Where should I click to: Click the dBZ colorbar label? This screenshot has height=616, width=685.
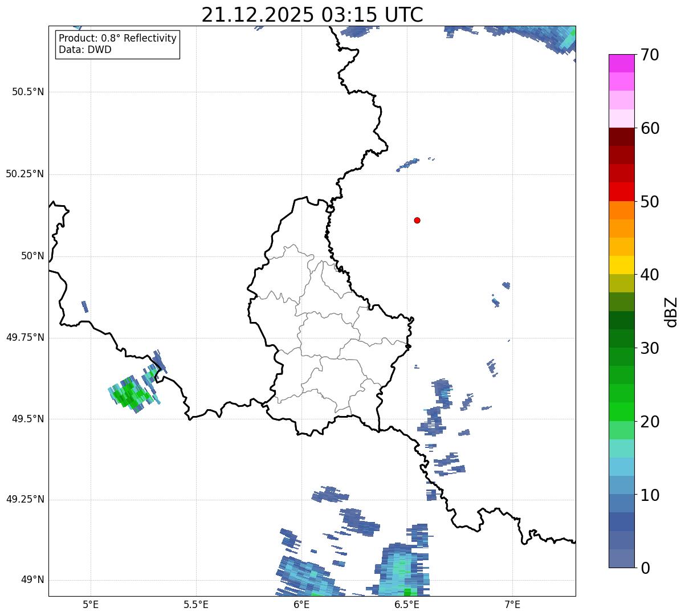pyautogui.click(x=671, y=311)
